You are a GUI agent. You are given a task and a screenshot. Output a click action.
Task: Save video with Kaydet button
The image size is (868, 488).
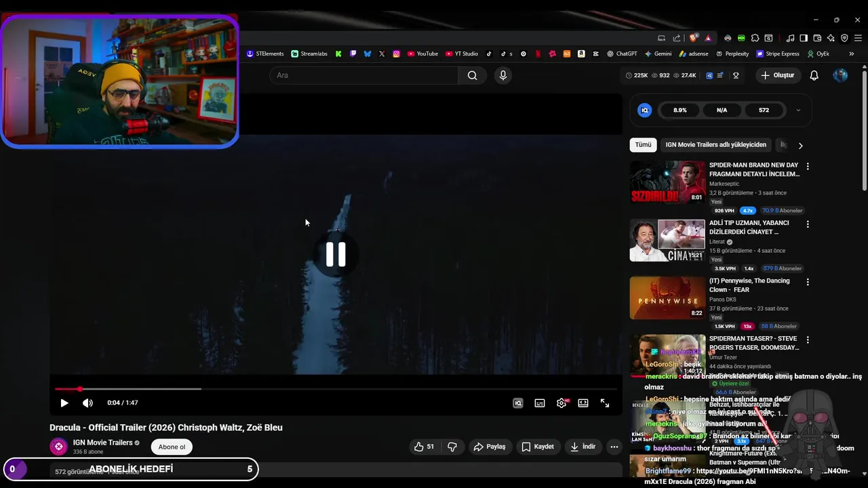pyautogui.click(x=538, y=447)
